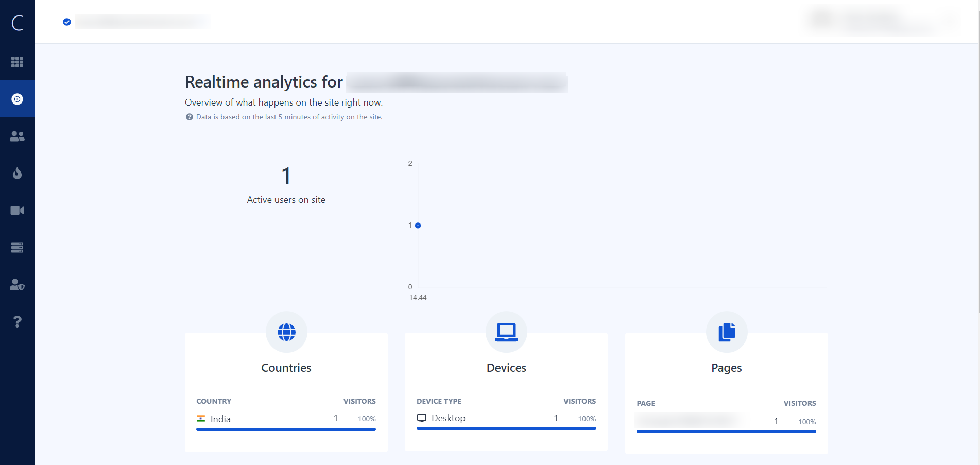Click the 'Active users on site' label
The image size is (980, 465).
(x=286, y=200)
